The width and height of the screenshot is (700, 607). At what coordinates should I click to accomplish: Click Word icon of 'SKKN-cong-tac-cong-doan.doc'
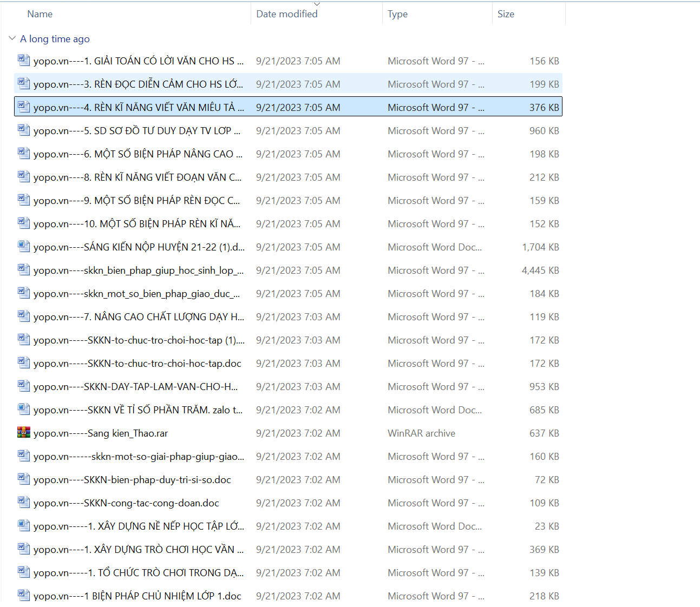[x=23, y=502]
